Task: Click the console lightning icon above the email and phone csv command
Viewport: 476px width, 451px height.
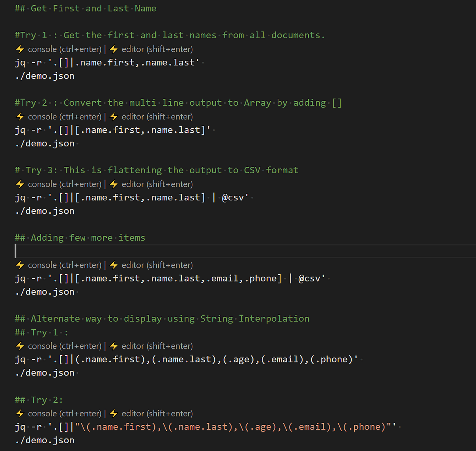Action: coord(20,265)
